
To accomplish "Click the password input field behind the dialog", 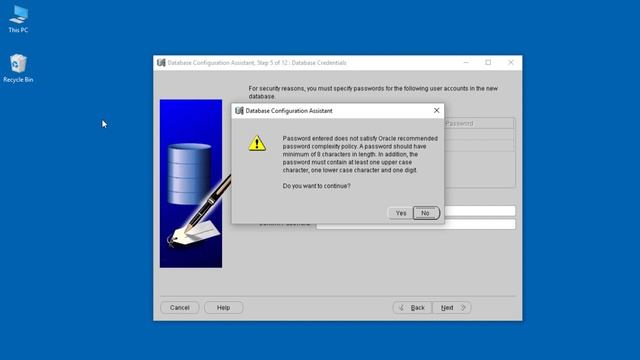I will tap(479, 211).
